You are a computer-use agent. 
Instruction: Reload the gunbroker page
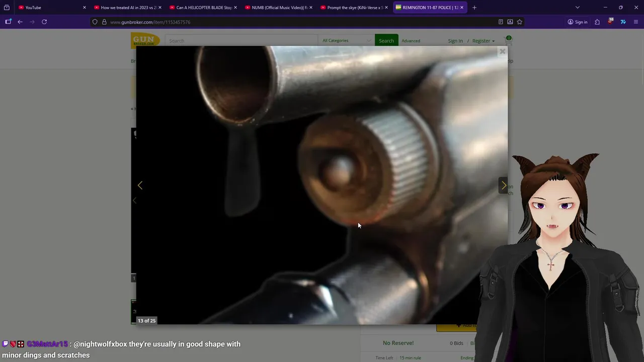(x=44, y=22)
